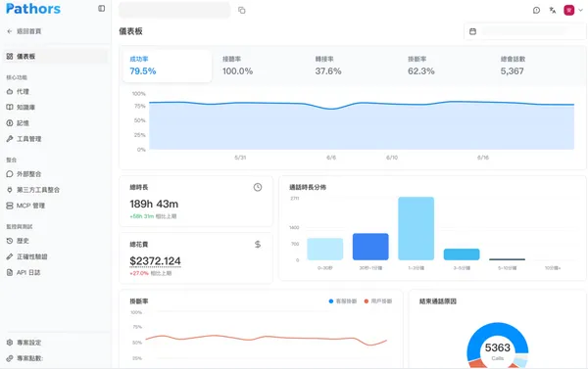Click the wrench icon beside 工具管理
The image size is (588, 369).
click(10, 139)
